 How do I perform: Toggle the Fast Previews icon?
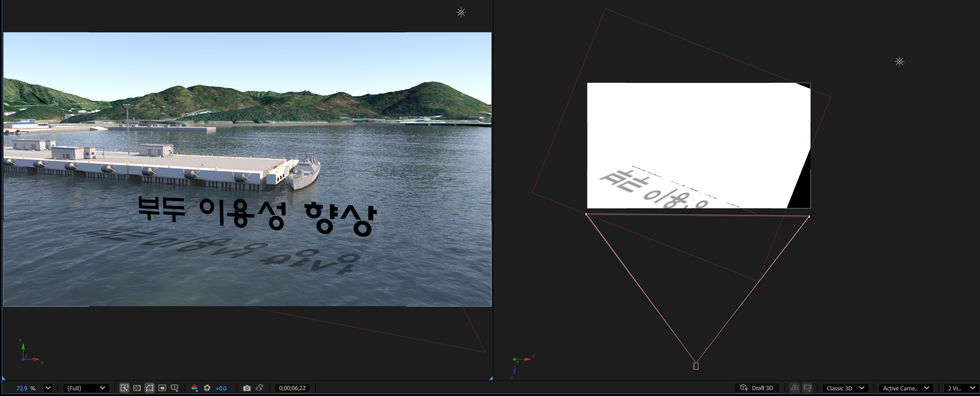(x=125, y=388)
